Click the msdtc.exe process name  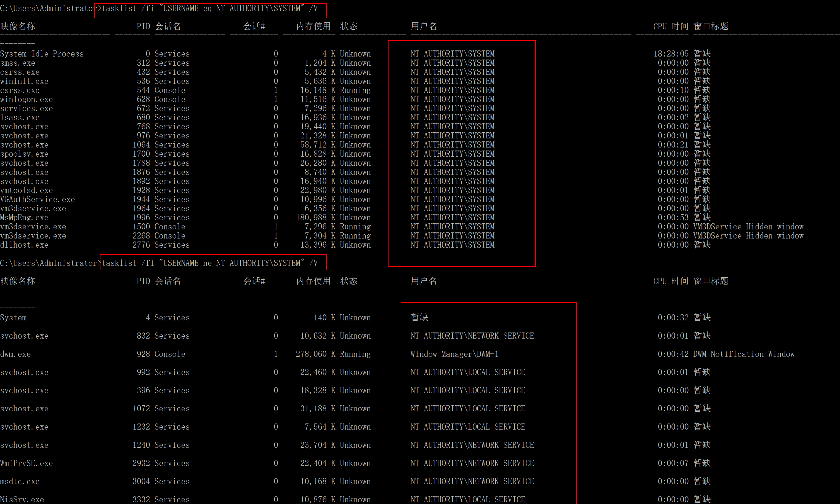[20, 482]
